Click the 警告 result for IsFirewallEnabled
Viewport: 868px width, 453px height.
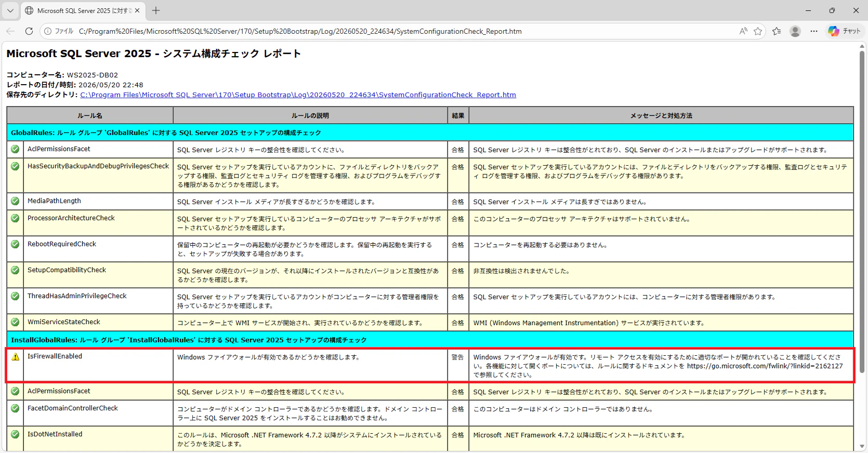point(457,357)
